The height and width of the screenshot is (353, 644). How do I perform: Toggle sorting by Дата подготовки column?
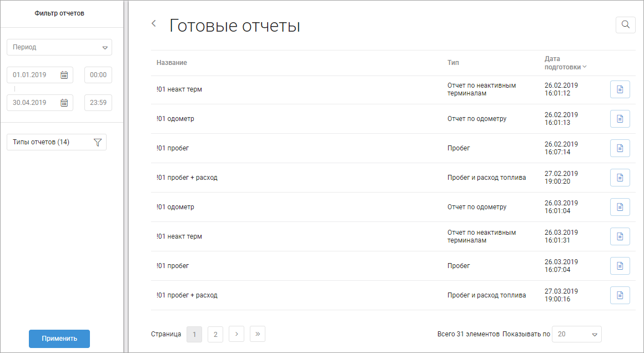[565, 63]
